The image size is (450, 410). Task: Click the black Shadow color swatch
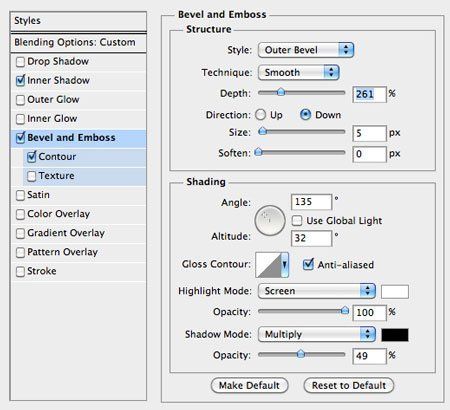(x=395, y=335)
